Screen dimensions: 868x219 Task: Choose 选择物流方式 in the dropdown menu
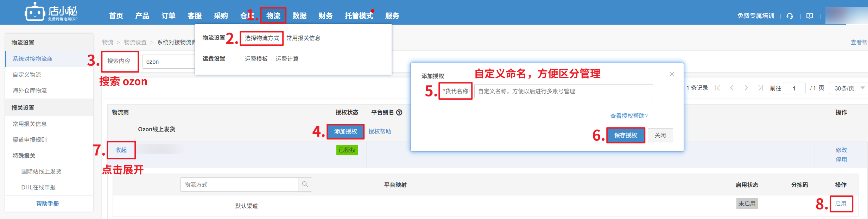click(262, 38)
